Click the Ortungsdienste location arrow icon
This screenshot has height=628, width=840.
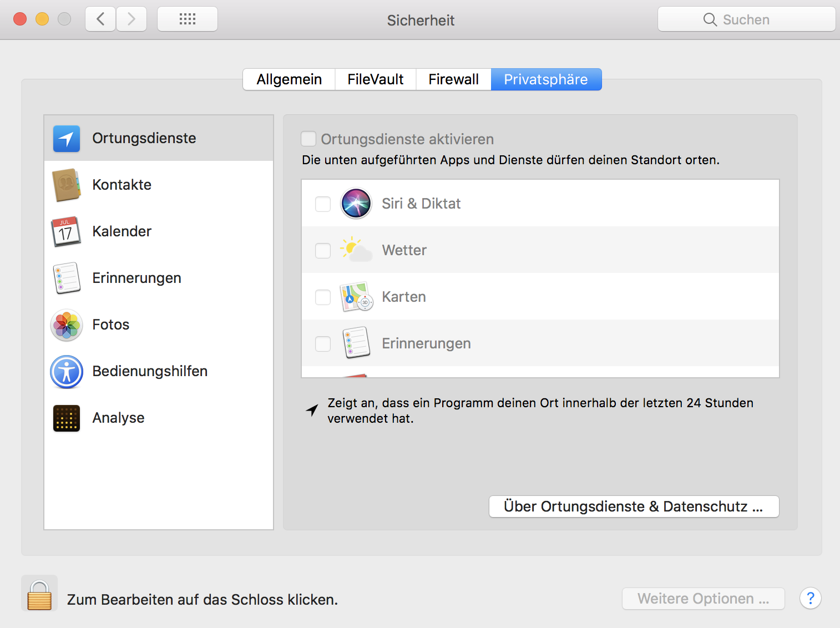pyautogui.click(x=67, y=139)
